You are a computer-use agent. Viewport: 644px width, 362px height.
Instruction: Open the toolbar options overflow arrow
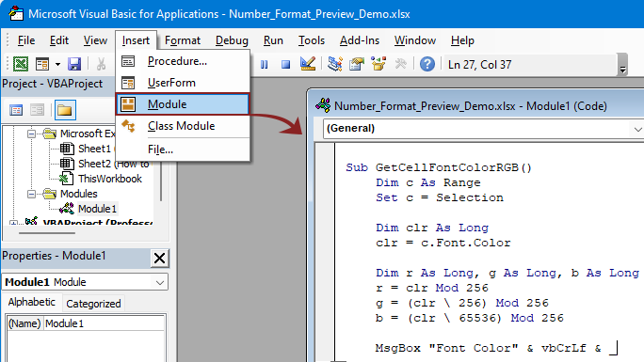tap(622, 65)
